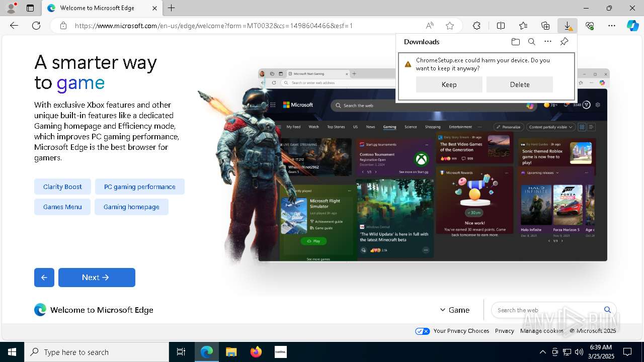The image size is (644, 362).
Task: Open More options in Downloads panel
Action: coord(548,42)
